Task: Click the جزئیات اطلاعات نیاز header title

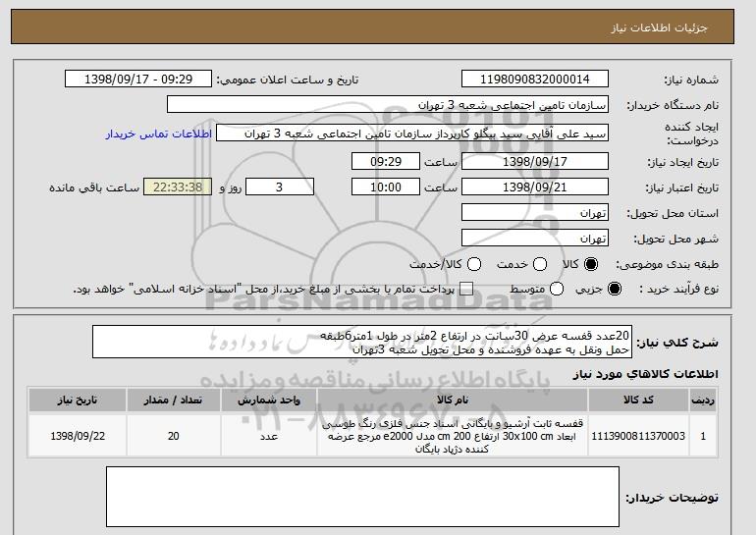Action: point(659,27)
